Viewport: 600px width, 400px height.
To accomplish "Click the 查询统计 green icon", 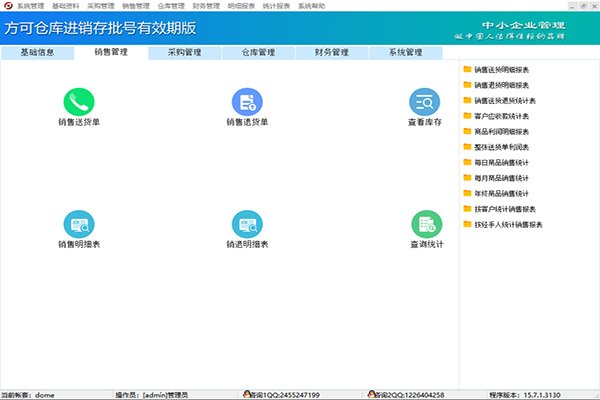I will coord(427,224).
